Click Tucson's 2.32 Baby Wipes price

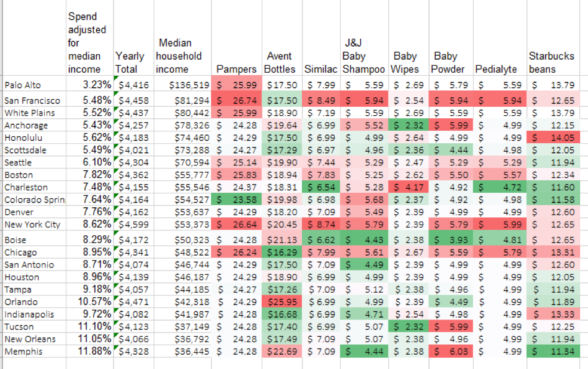409,326
